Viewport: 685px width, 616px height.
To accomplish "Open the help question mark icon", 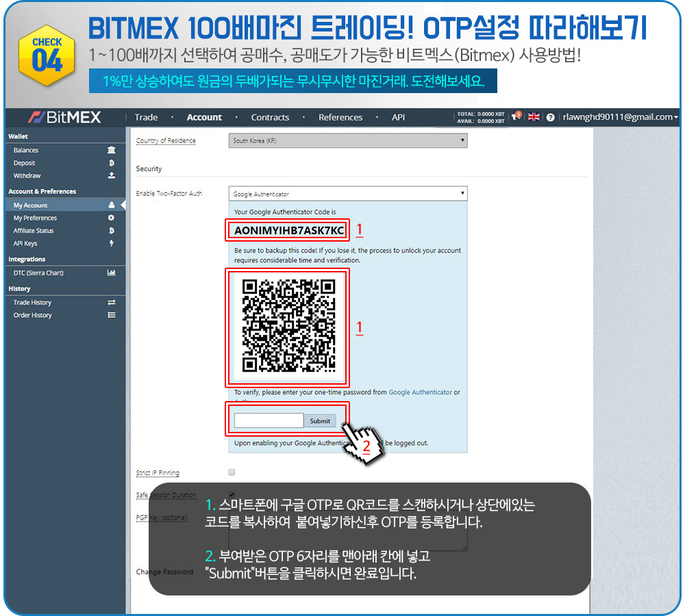I will pos(551,118).
